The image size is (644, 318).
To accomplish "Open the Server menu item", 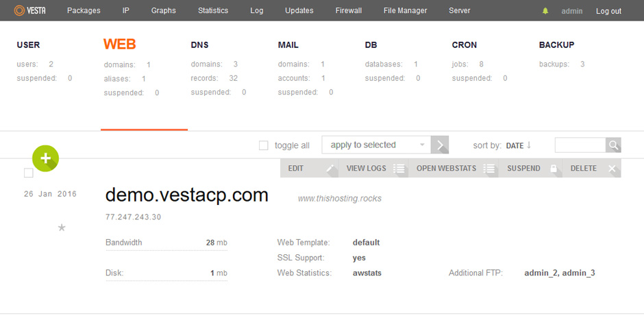I will point(460,11).
